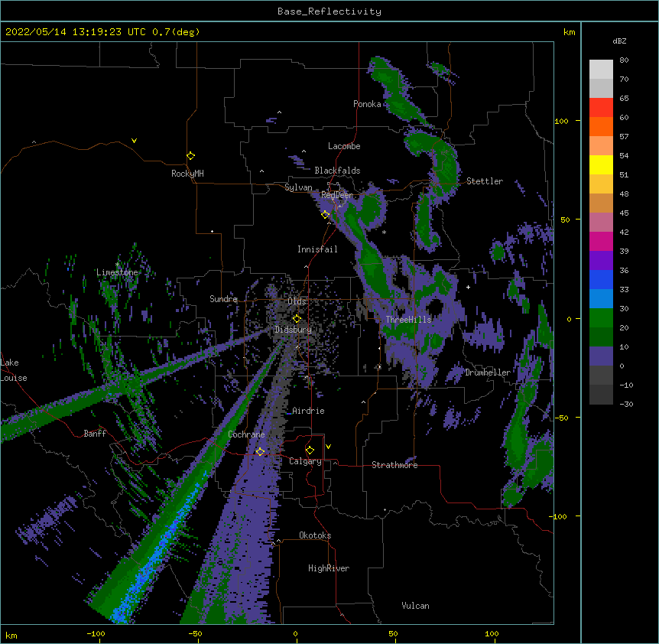Screen dimensions: 659x644
Task: Click the white asterisk marker above Limestone
Action: pos(118,265)
